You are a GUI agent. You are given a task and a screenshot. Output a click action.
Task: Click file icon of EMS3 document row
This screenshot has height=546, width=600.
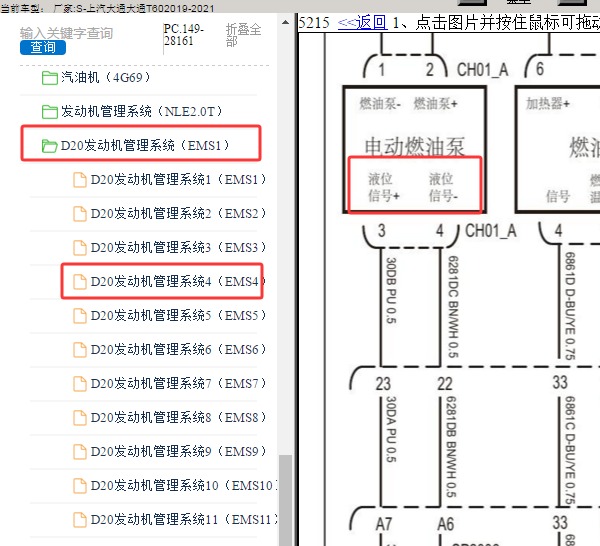(x=80, y=248)
